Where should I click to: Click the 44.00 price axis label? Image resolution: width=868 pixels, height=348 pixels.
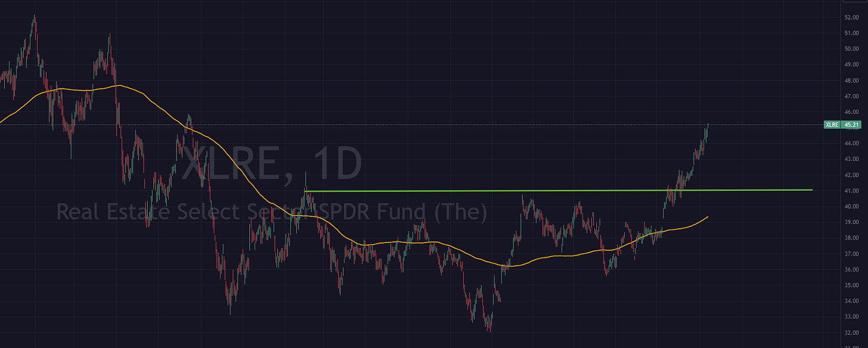click(x=851, y=144)
